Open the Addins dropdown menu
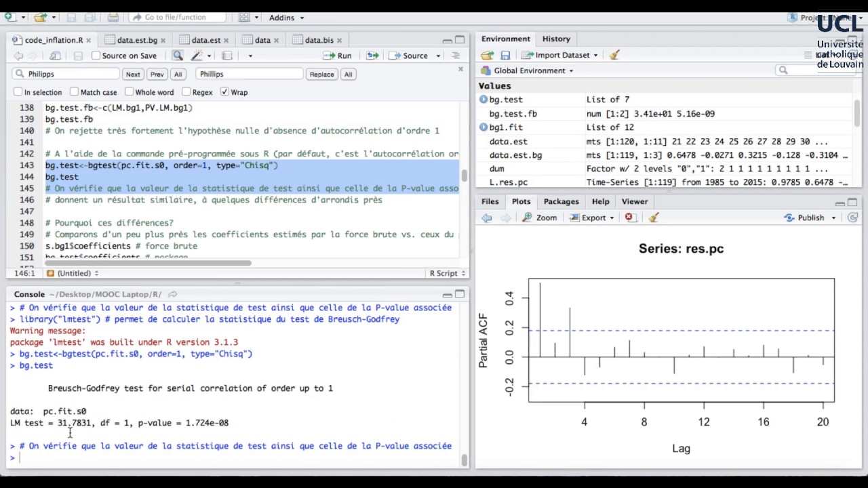The height and width of the screenshot is (488, 868). tap(286, 18)
